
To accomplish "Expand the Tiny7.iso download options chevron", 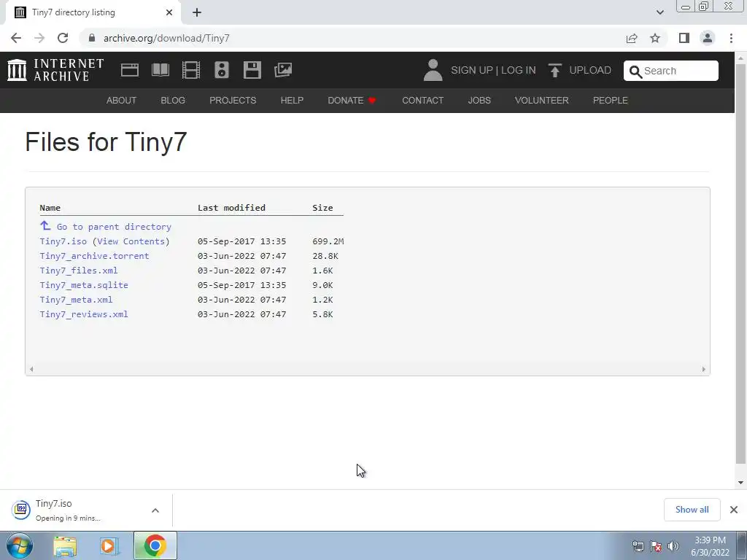I will pos(155,510).
